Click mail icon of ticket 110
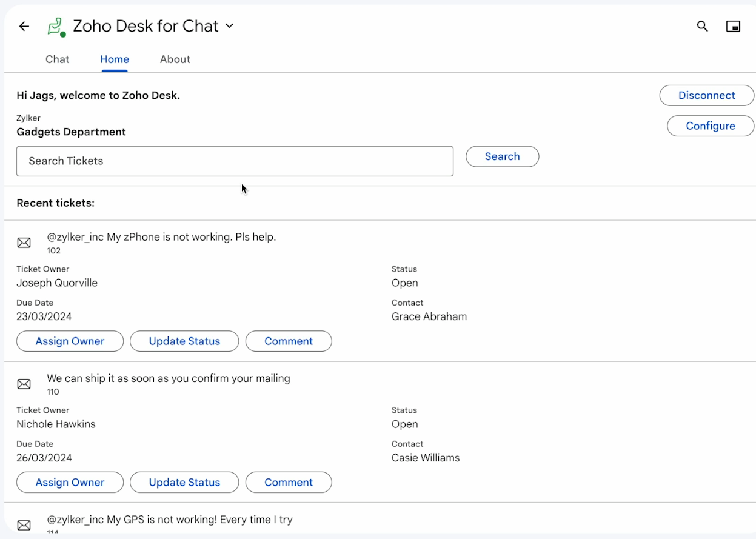This screenshot has height=539, width=756. point(24,384)
